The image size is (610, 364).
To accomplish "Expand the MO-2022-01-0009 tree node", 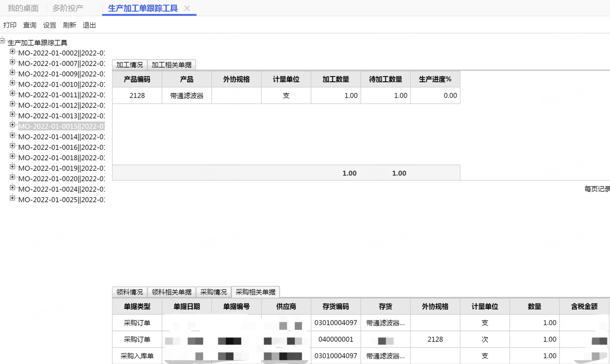I will pyautogui.click(x=12, y=72).
